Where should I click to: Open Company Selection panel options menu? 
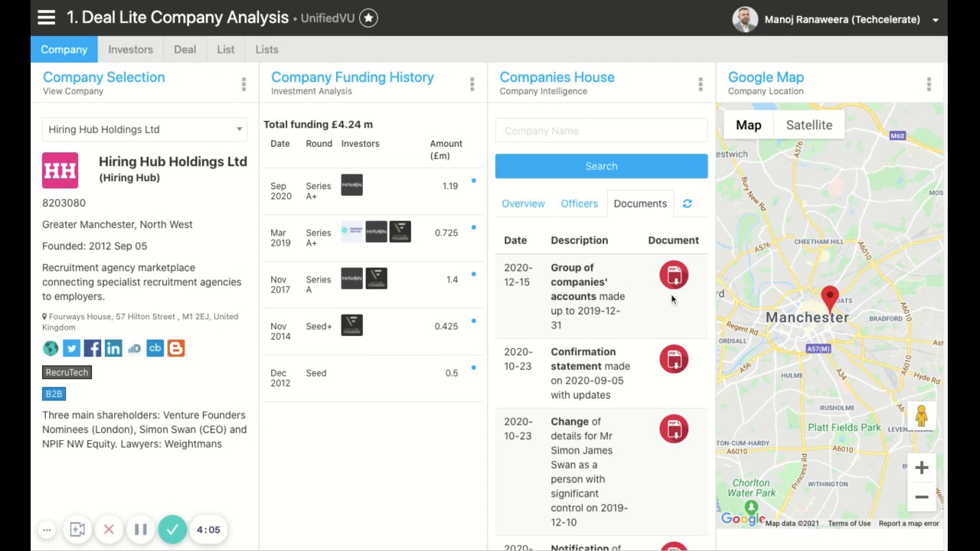pyautogui.click(x=243, y=84)
